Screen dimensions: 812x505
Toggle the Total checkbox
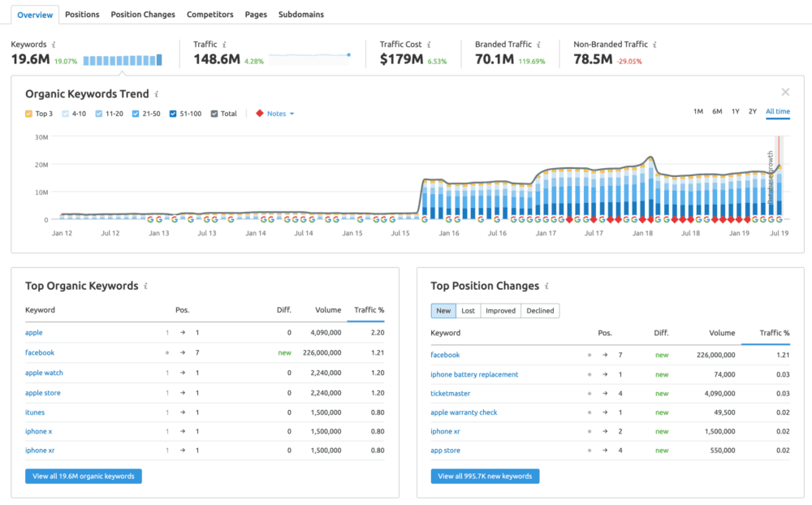point(214,114)
